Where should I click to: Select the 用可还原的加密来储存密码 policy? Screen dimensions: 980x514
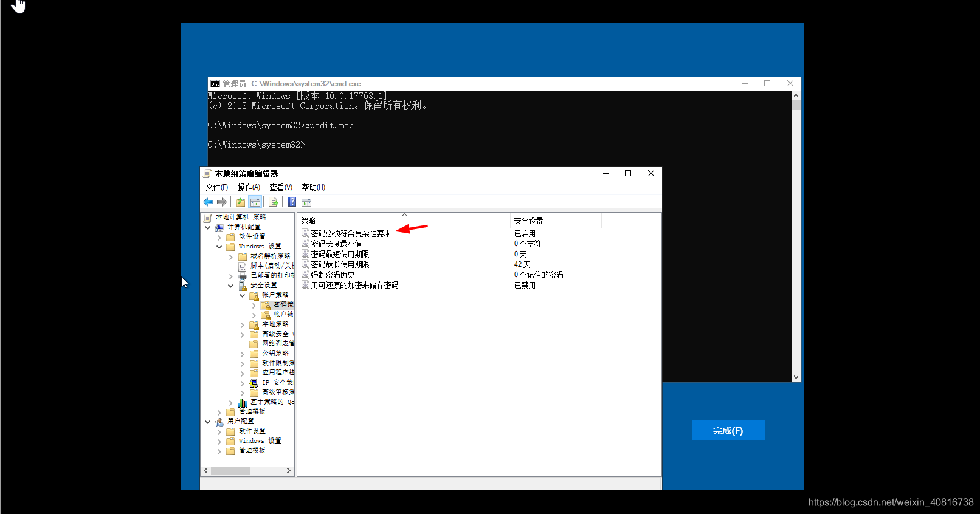[354, 285]
